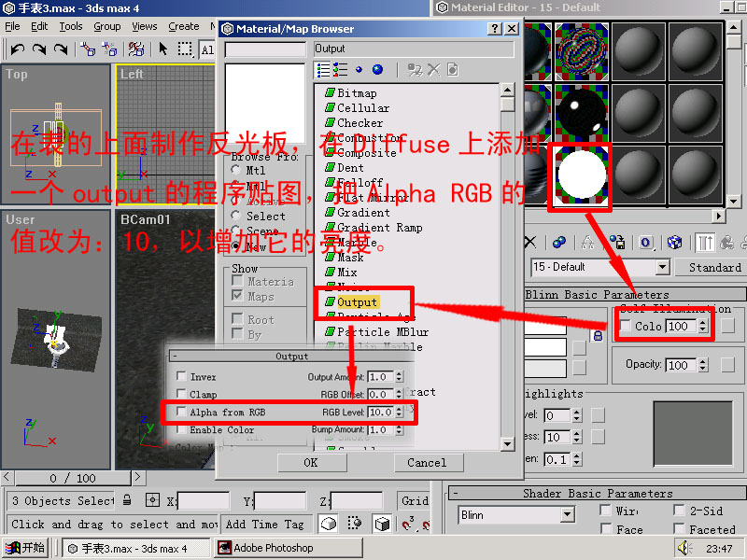This screenshot has width=747, height=560.
Task: Click the rectangular selection region icon
Action: point(185,49)
